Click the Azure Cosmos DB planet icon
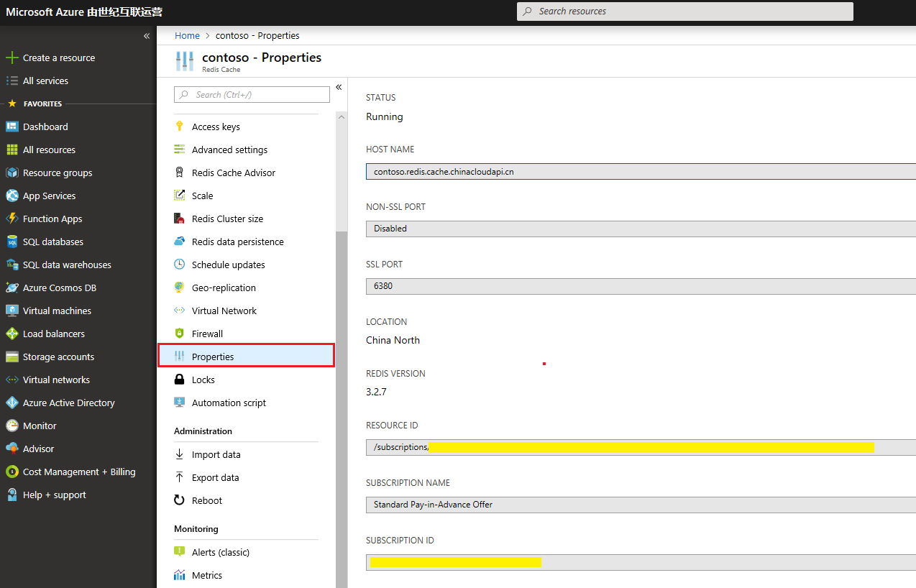916x588 pixels. click(12, 288)
